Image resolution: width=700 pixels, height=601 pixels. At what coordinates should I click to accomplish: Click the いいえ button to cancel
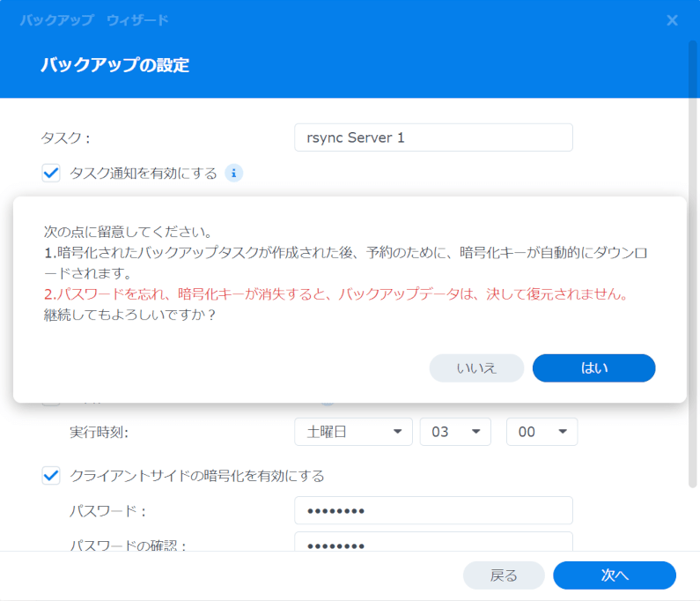(x=476, y=368)
